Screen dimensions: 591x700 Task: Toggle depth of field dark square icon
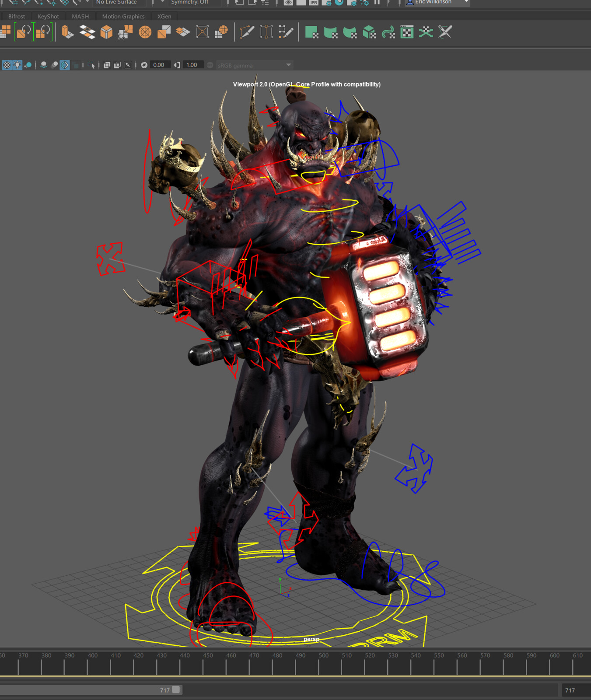pos(76,65)
